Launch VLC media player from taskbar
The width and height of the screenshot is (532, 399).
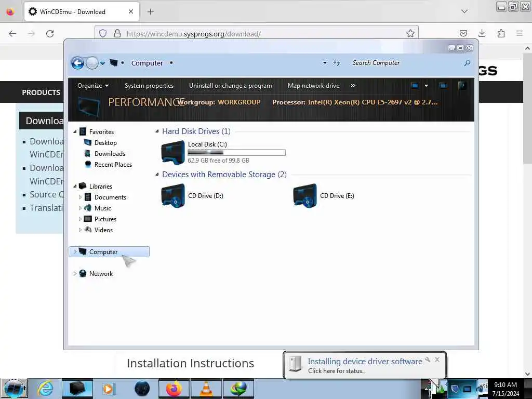[206, 389]
